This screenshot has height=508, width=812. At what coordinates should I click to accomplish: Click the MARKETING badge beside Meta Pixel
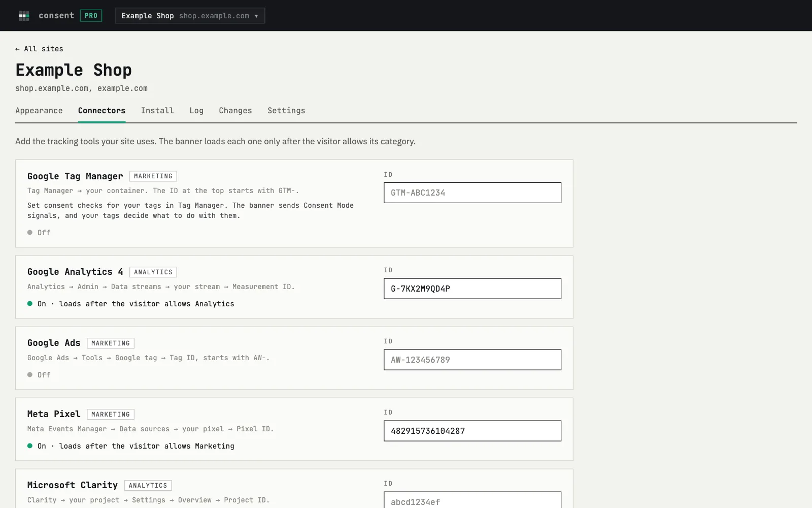(x=111, y=415)
